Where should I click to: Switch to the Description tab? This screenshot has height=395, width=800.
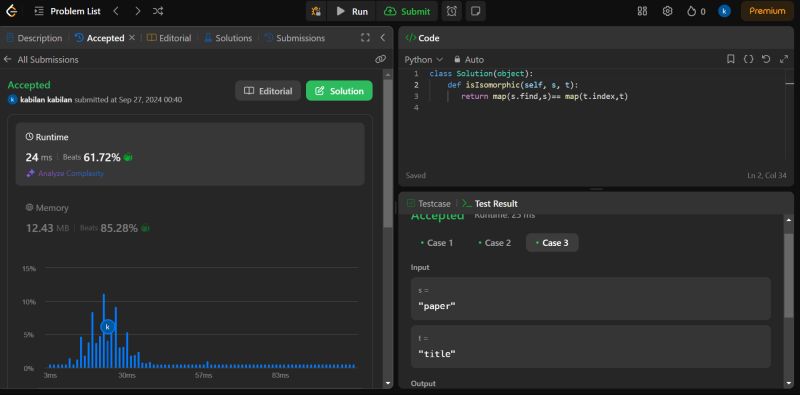pos(34,38)
